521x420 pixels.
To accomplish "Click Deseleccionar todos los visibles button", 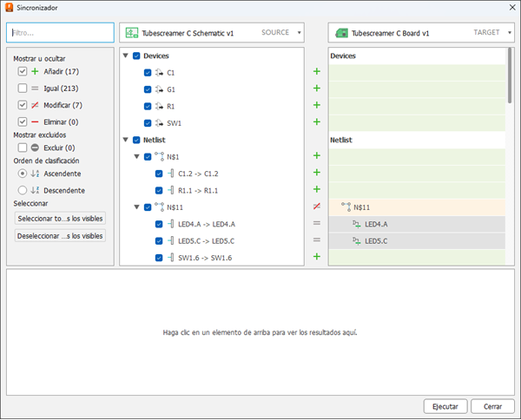I will [60, 236].
